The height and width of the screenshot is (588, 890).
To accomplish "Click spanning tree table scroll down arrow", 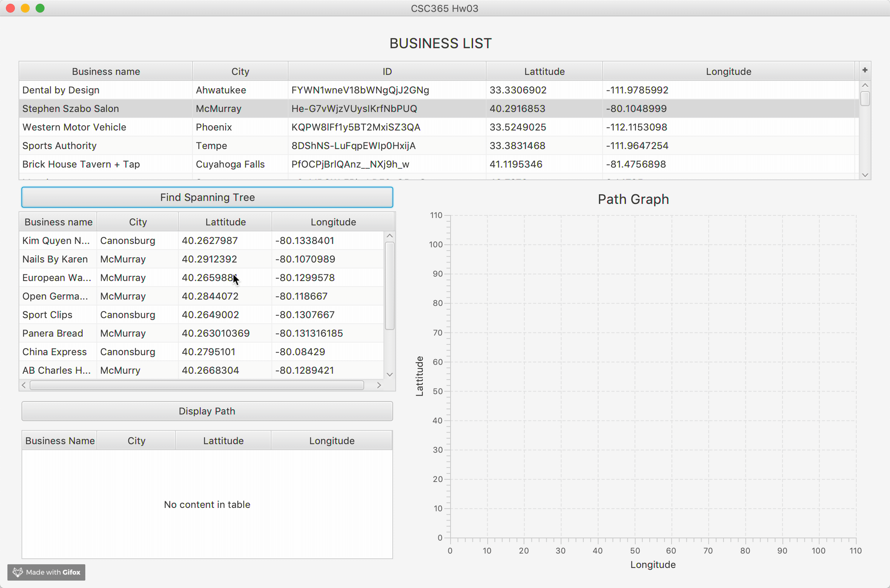I will pyautogui.click(x=390, y=374).
